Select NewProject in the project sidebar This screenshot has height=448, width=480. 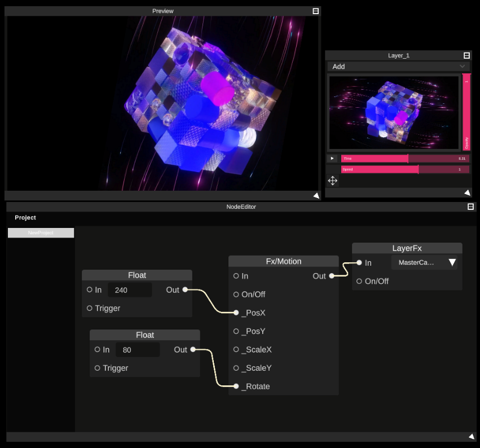40,232
